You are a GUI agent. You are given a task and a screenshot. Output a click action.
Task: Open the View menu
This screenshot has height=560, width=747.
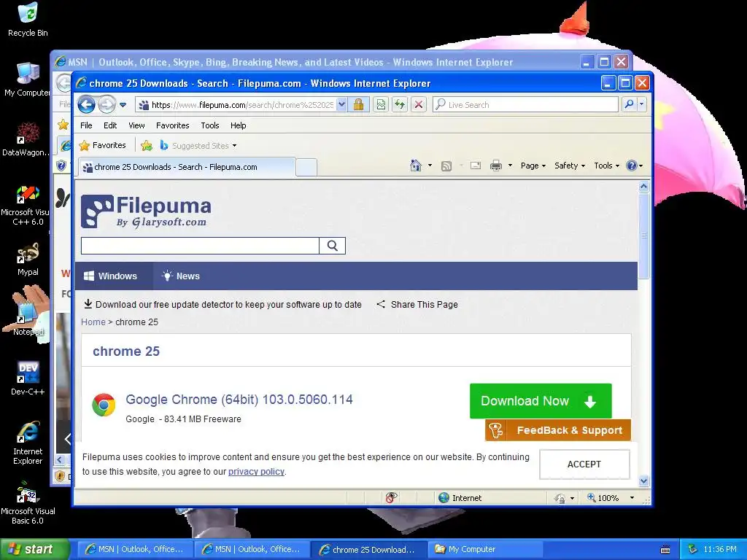(x=136, y=125)
